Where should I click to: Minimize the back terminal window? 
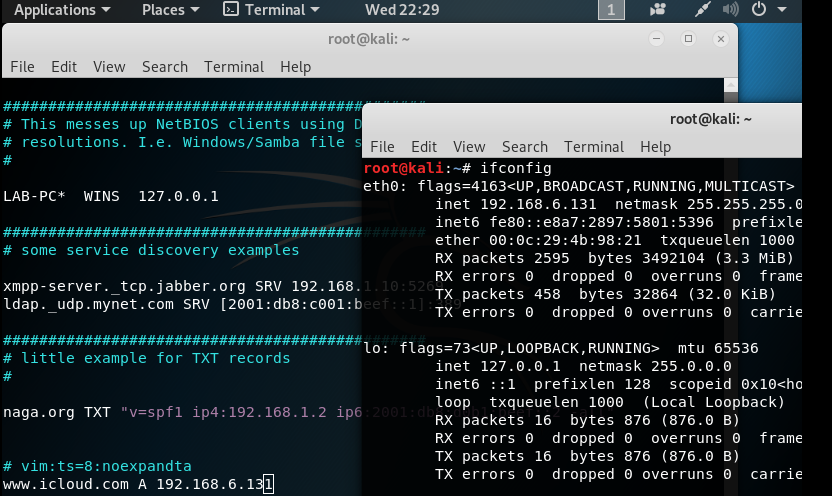click(x=656, y=39)
